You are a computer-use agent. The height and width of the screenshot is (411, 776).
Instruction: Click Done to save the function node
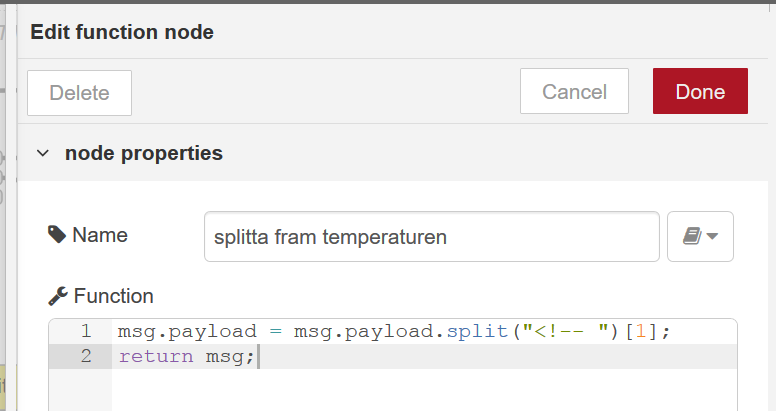coord(700,91)
